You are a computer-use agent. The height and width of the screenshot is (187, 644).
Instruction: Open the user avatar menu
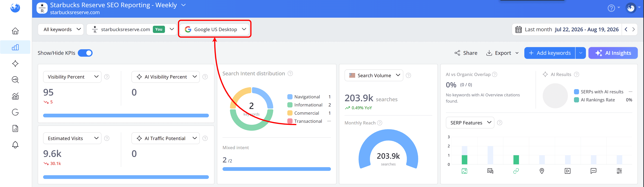coord(631,8)
